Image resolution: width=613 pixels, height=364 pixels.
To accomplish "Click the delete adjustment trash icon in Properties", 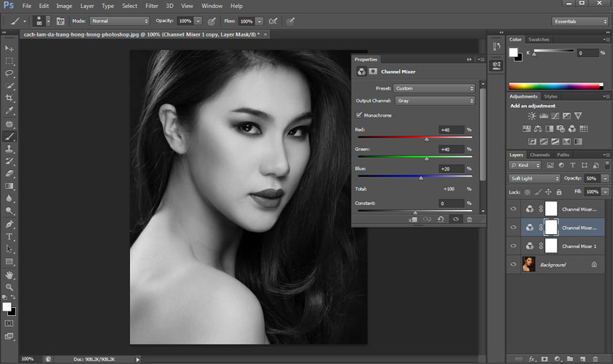I will pos(469,219).
